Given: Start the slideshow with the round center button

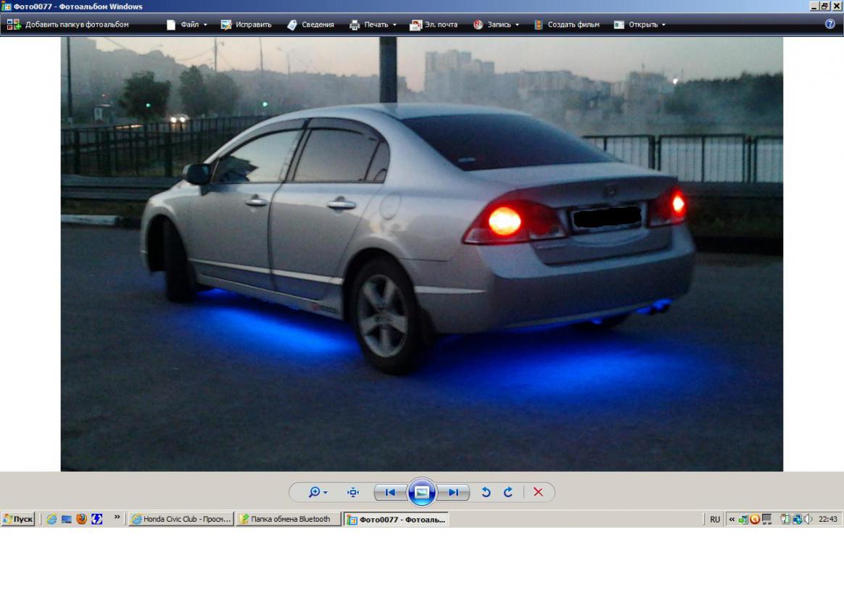Looking at the screenshot, I should coord(421,493).
